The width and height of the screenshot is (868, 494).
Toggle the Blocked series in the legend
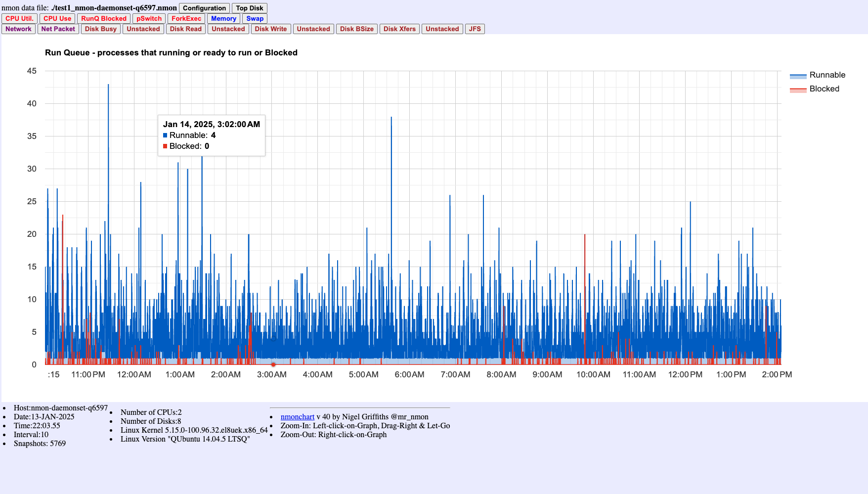[824, 89]
